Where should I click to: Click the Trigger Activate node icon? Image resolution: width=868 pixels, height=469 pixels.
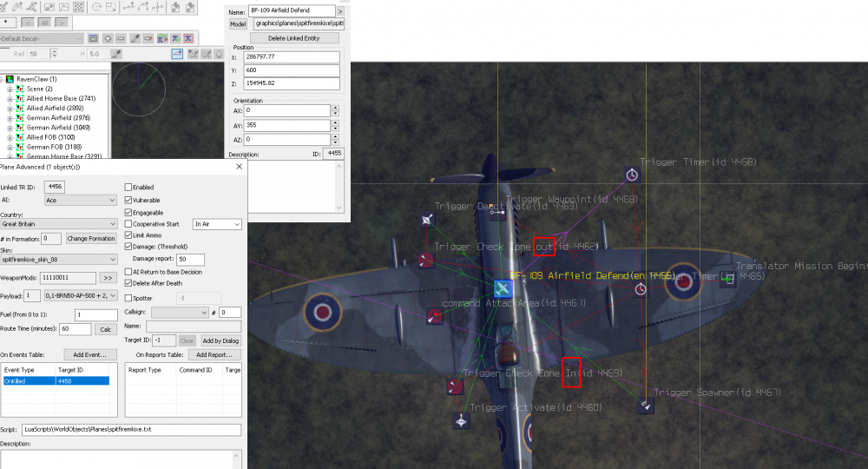click(461, 420)
